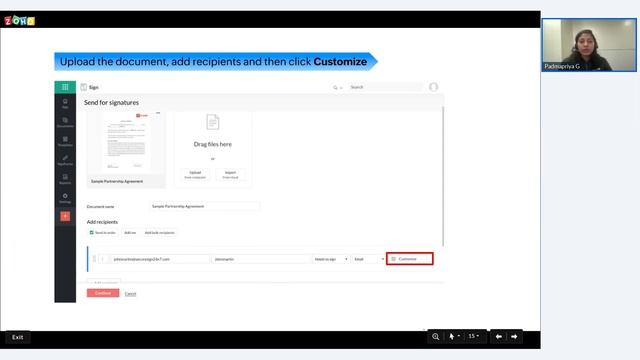Screen dimensions: 640x360
Task: Go to previous slide arrow
Action: tap(499, 336)
